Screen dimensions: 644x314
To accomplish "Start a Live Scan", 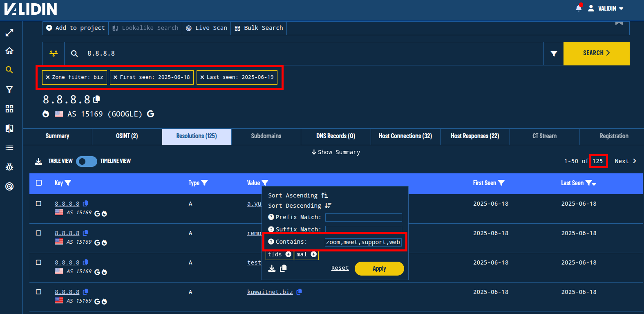I will click(206, 28).
